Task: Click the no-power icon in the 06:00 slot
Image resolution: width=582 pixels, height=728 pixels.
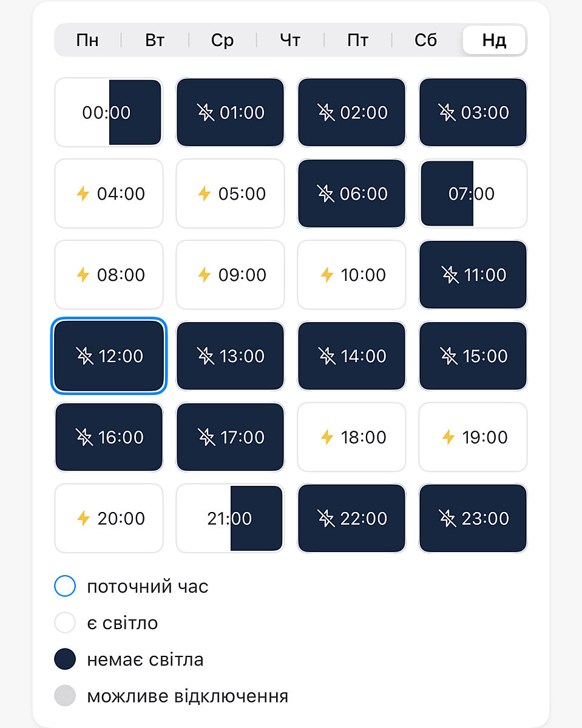Action: click(x=326, y=194)
